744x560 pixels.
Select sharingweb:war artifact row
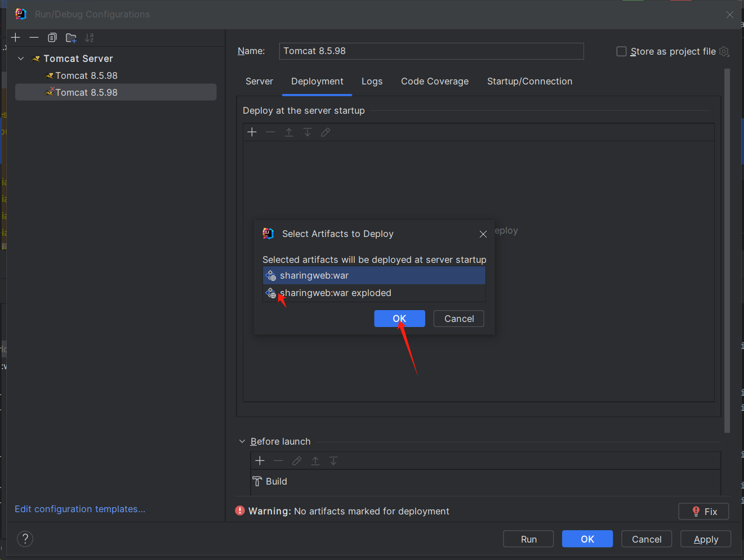pos(374,275)
